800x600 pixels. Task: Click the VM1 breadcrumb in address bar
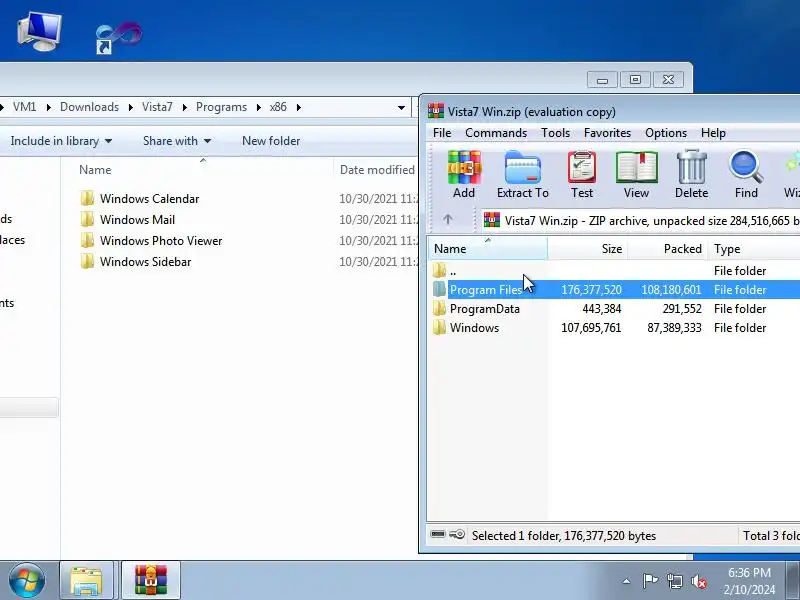[x=24, y=107]
